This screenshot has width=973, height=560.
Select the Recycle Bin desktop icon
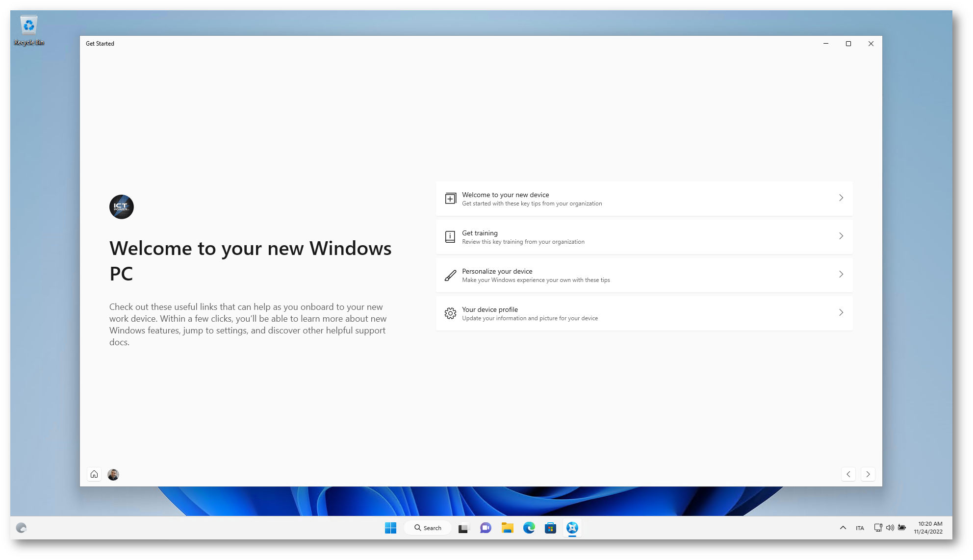point(29,30)
